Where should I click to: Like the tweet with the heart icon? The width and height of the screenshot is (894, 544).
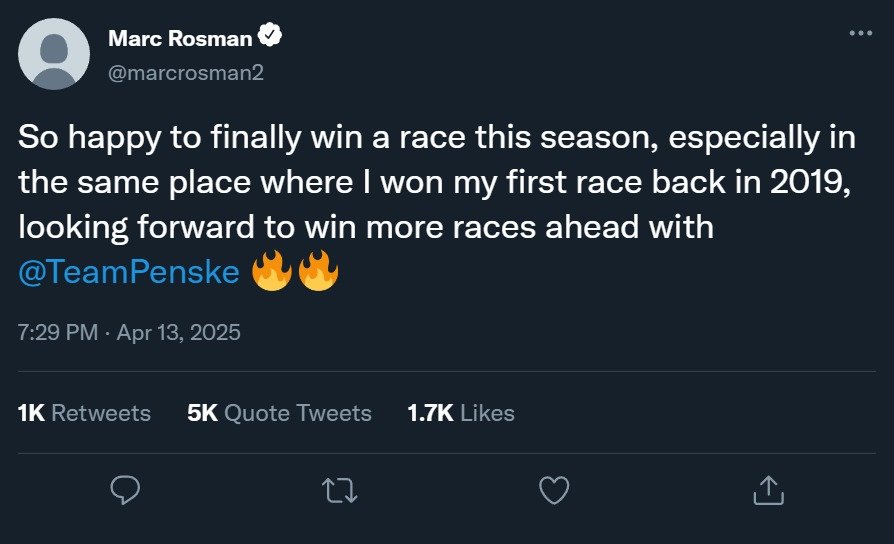pos(554,490)
